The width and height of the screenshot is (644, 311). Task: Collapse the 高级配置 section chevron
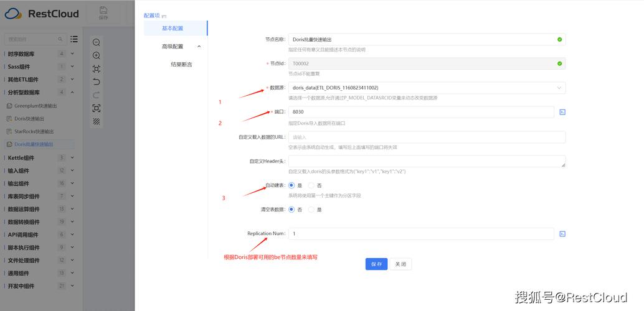click(199, 47)
